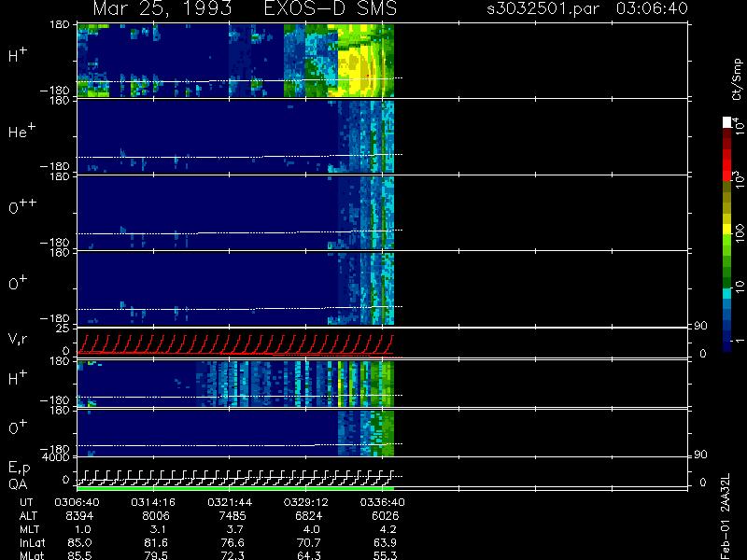Click the white top cap of color bar

pos(727,122)
